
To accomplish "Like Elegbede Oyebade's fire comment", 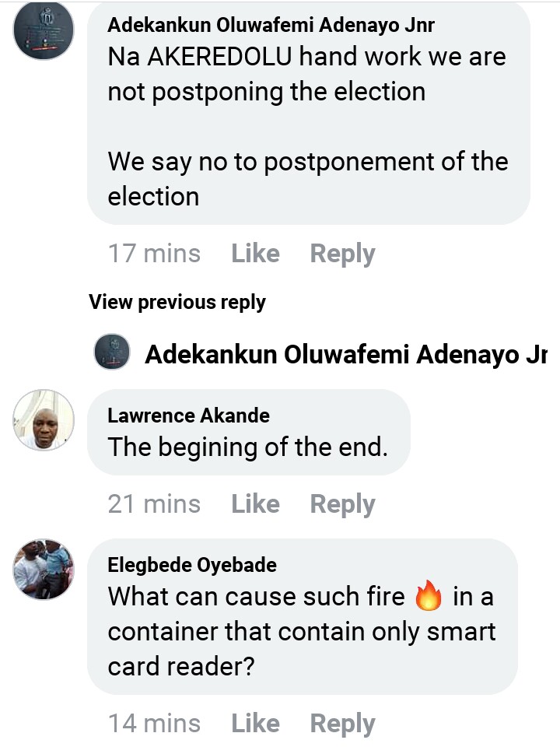I will point(255,724).
